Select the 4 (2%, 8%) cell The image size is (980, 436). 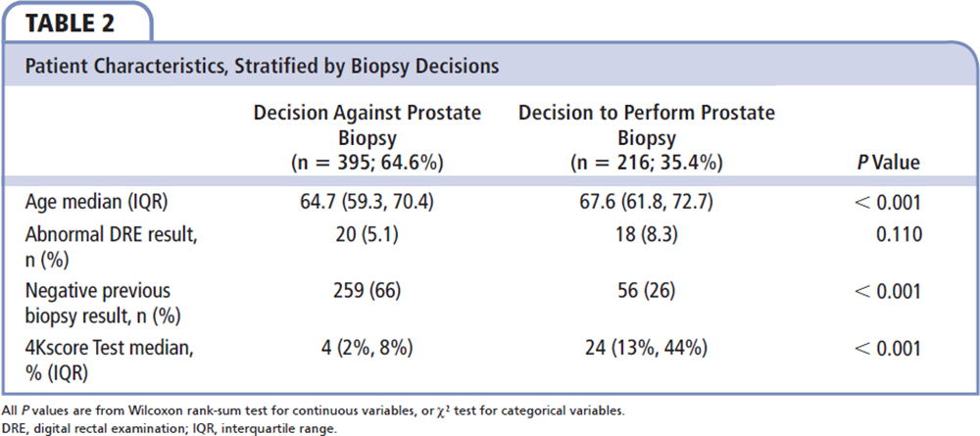point(367,347)
